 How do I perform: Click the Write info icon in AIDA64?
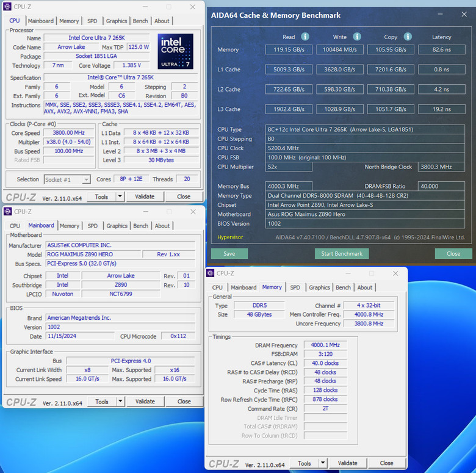[x=357, y=37]
